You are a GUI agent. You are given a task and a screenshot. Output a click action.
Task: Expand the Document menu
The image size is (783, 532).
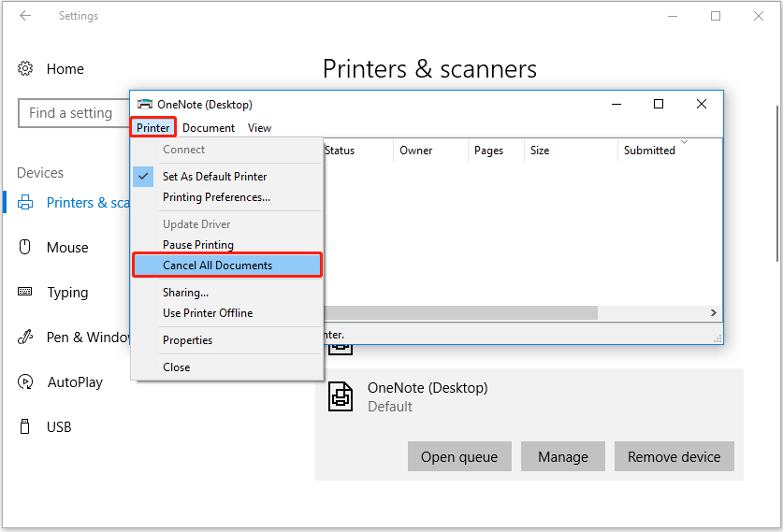pos(209,128)
